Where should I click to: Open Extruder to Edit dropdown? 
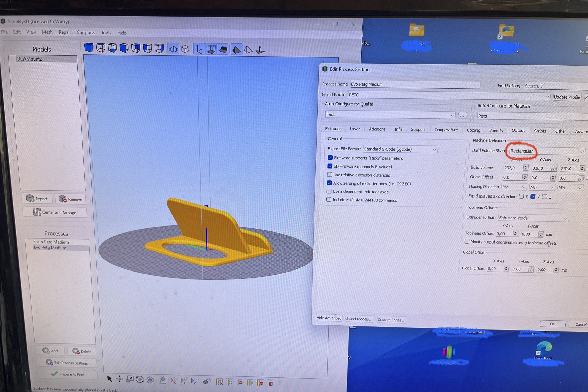(533, 218)
